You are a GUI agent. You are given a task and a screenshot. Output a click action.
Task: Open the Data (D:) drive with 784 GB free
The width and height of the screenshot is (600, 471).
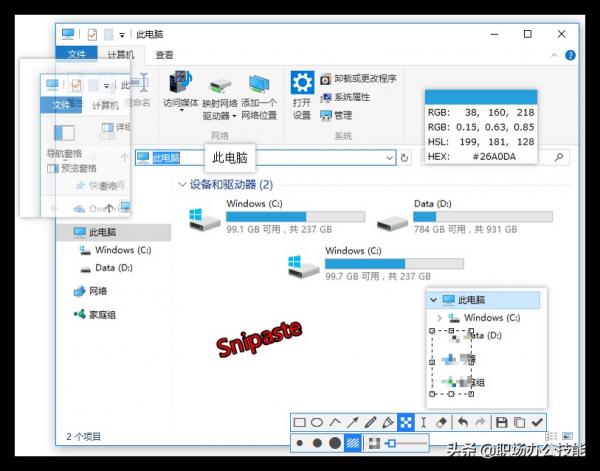(x=464, y=217)
